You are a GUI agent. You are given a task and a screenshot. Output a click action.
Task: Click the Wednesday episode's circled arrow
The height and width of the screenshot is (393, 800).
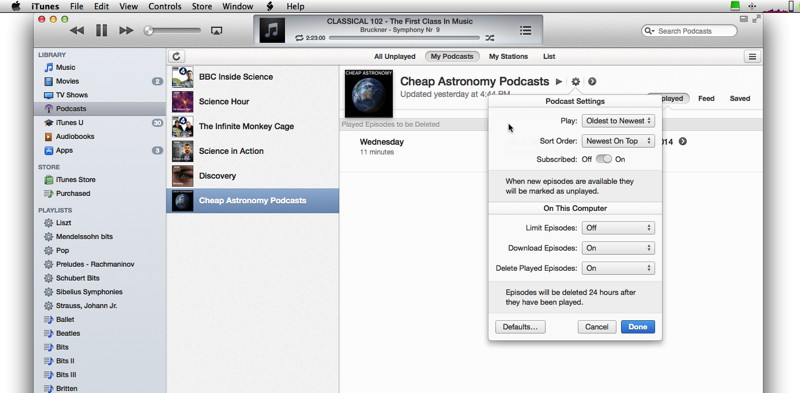click(683, 141)
